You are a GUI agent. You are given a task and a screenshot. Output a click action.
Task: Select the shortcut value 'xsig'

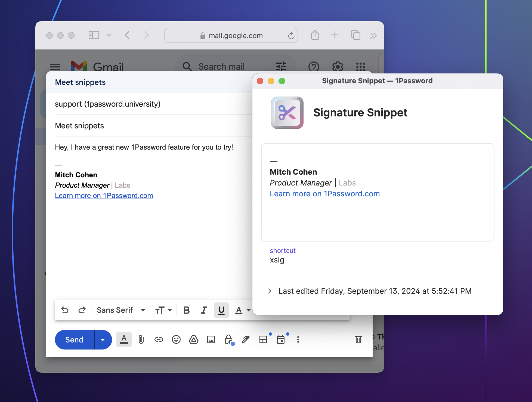point(277,260)
